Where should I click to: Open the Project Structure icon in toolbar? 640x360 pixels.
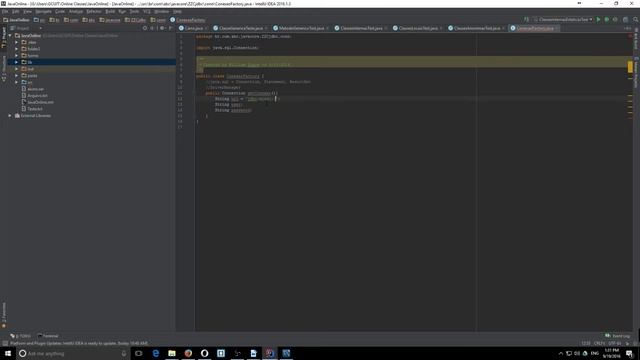pyautogui.click(x=625, y=20)
